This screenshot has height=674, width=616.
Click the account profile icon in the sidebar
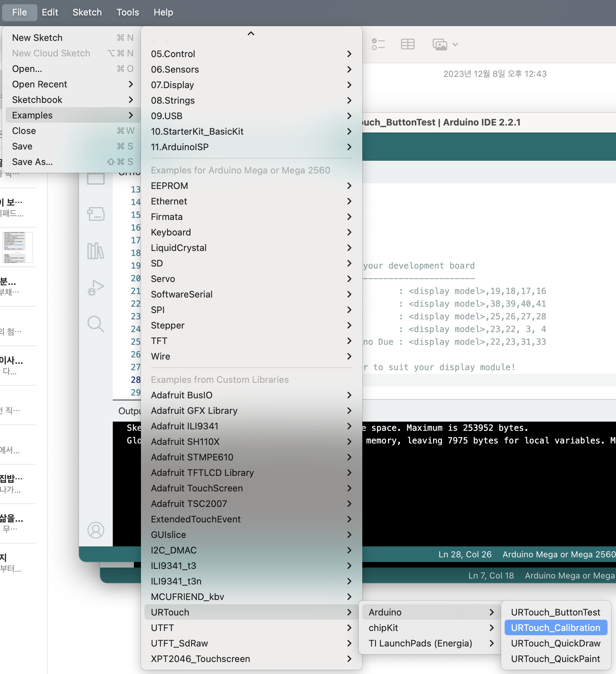pos(96,530)
